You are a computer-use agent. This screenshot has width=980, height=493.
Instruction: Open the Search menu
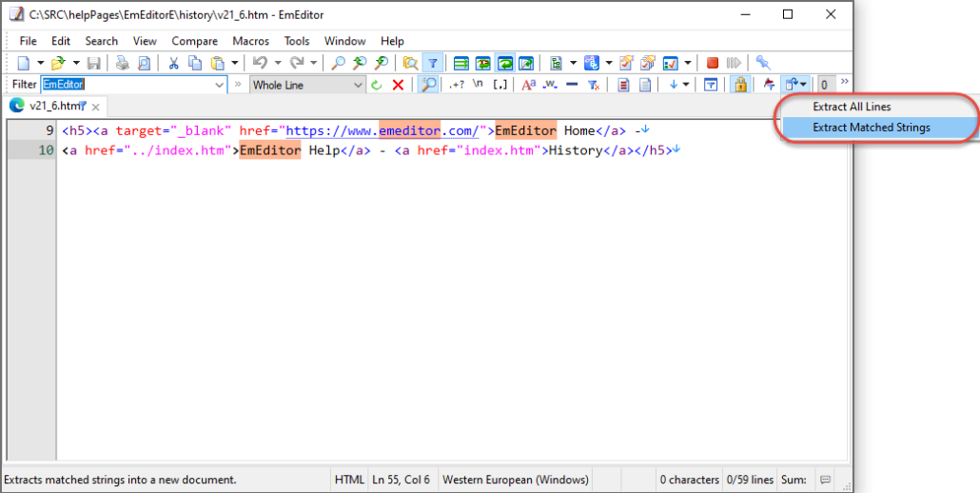click(x=101, y=41)
